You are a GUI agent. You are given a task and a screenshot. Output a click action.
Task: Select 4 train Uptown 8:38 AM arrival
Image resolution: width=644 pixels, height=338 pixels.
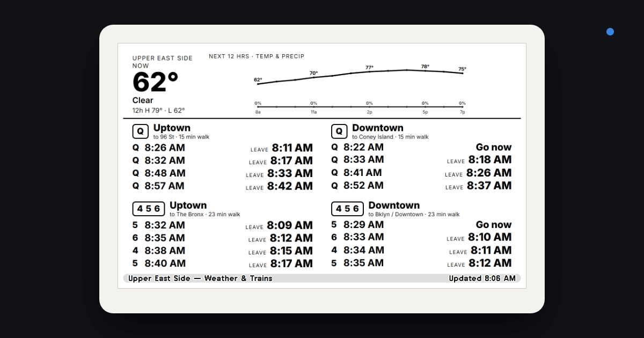165,251
